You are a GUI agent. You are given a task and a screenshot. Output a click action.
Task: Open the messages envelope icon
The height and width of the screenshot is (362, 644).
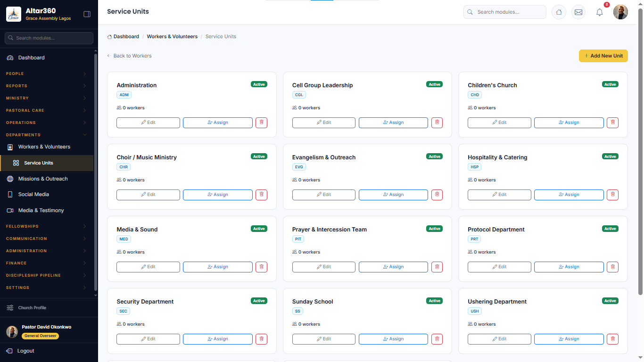click(x=578, y=12)
